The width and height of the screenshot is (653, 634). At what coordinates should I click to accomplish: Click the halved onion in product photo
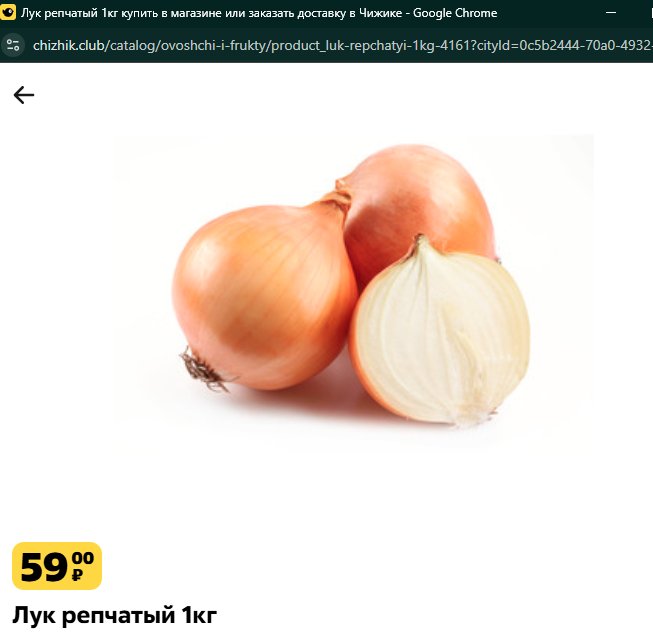(x=440, y=331)
